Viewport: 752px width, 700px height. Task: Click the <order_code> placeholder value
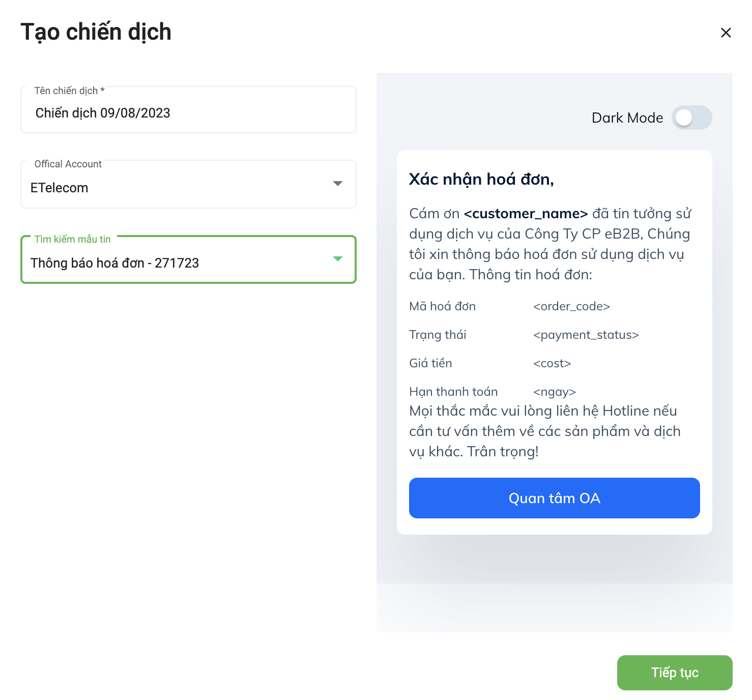coord(571,306)
